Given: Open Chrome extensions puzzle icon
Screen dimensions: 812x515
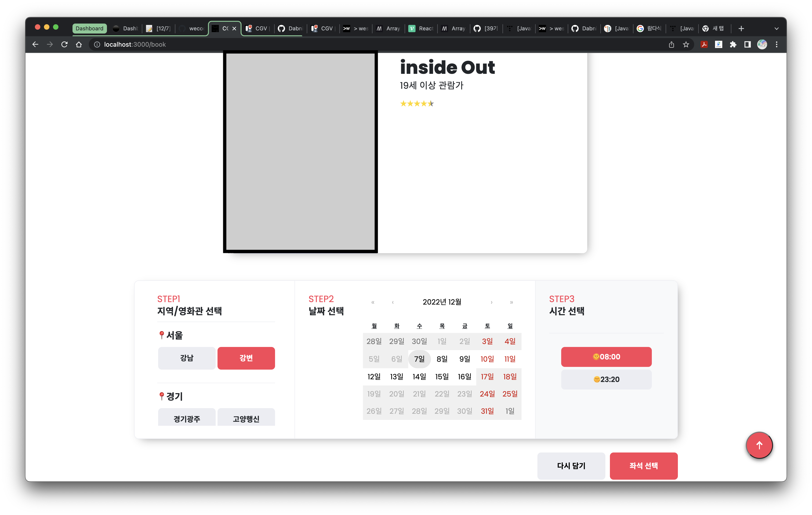Looking at the screenshot, I should (x=733, y=44).
